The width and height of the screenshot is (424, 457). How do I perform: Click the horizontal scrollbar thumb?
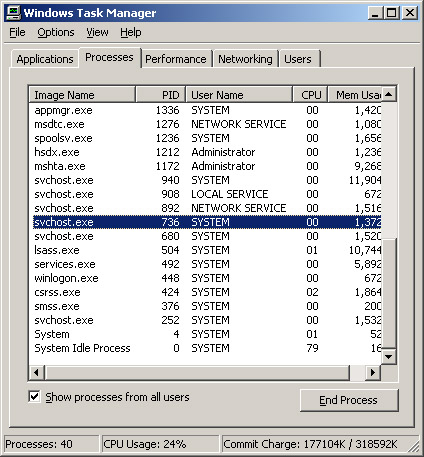pyautogui.click(x=197, y=372)
